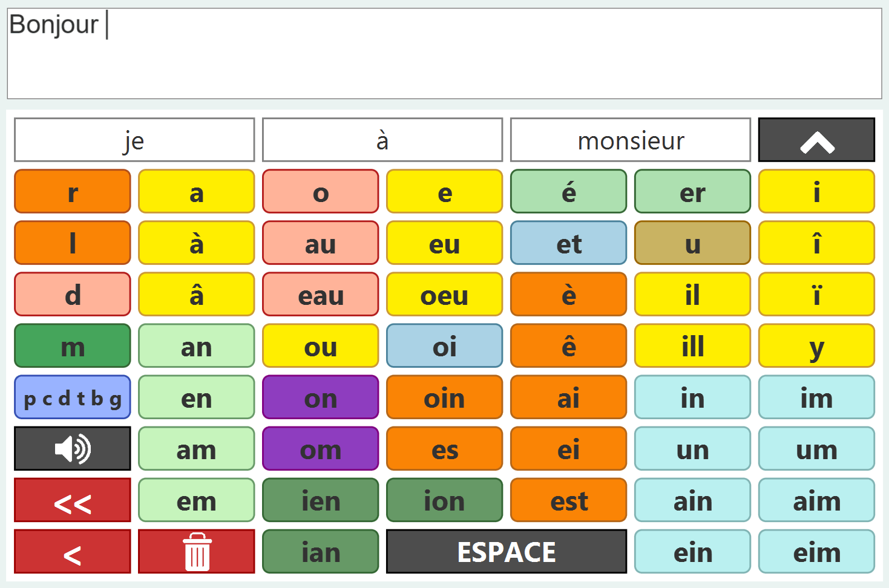Tap the green 'm' consonant key
Screen dimensions: 889x588
[x=73, y=346]
